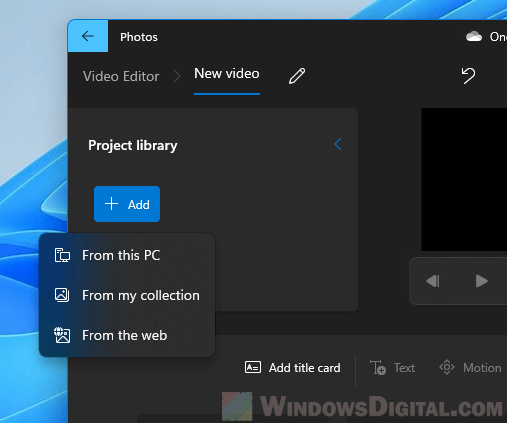Undo the last action
Viewport: 507px width, 423px height.
[468, 76]
